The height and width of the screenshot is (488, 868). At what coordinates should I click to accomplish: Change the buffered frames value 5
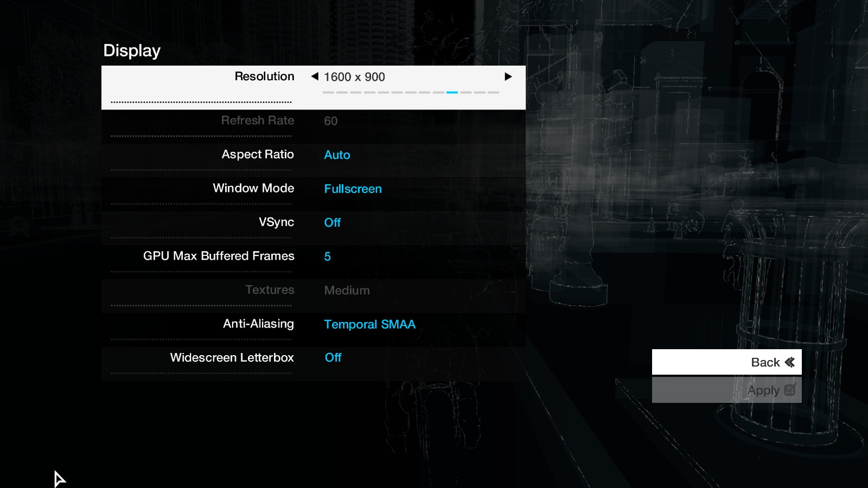(x=328, y=256)
